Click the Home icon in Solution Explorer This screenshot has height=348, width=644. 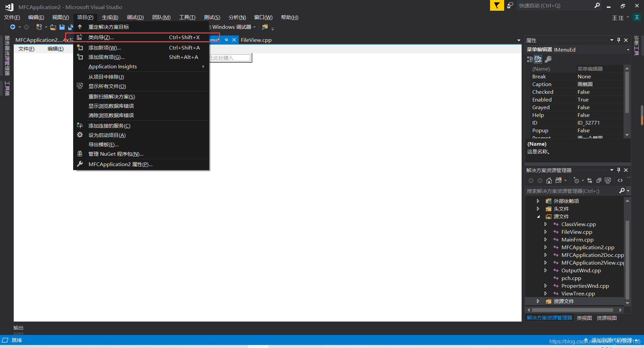click(x=549, y=181)
